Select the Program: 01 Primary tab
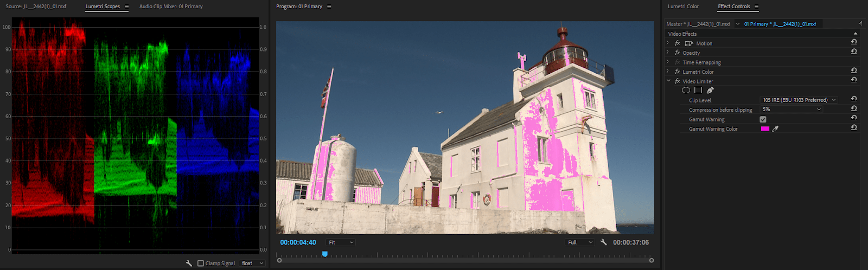This screenshot has width=868, height=270. click(x=299, y=7)
